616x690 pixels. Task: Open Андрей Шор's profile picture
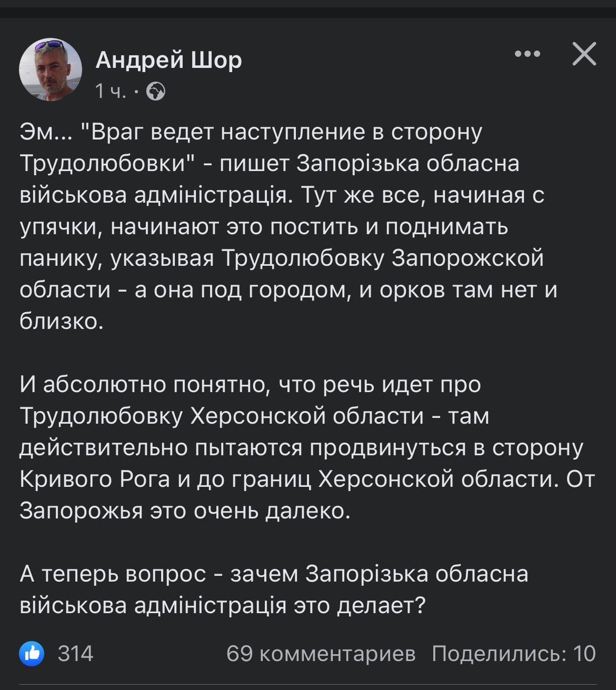point(51,70)
